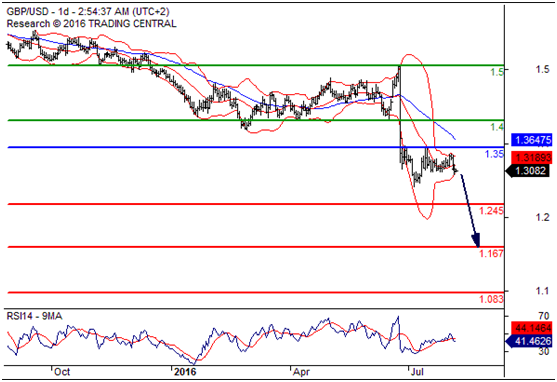Click the green 1.4 resistance label

pos(497,127)
